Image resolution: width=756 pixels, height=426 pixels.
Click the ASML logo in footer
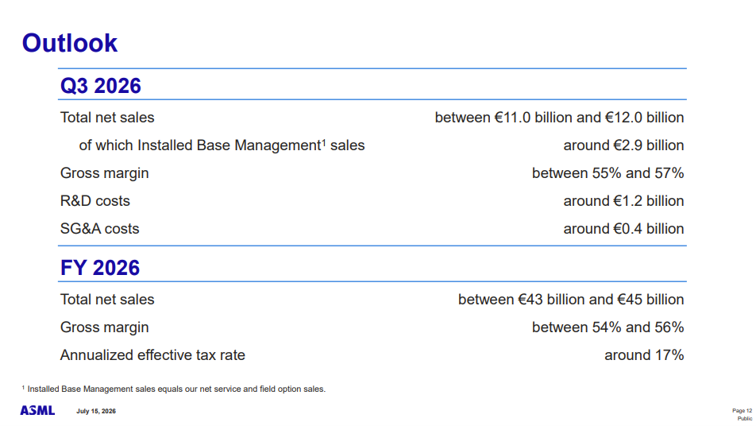click(x=38, y=411)
